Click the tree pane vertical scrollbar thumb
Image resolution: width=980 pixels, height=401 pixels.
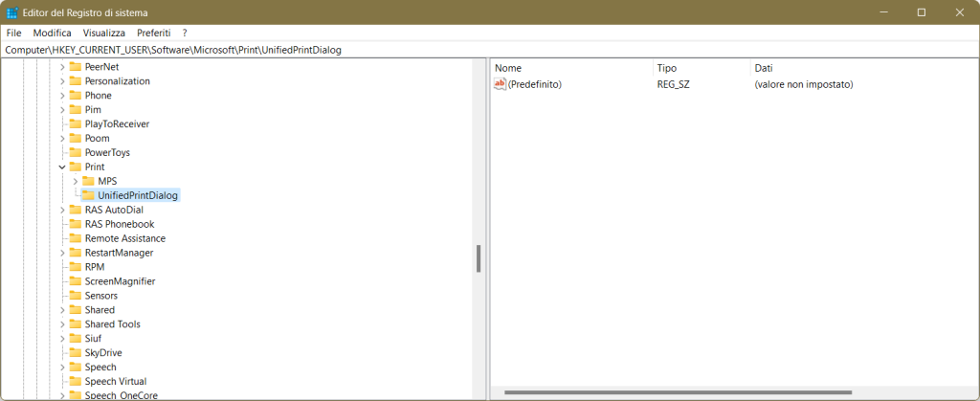tap(479, 258)
